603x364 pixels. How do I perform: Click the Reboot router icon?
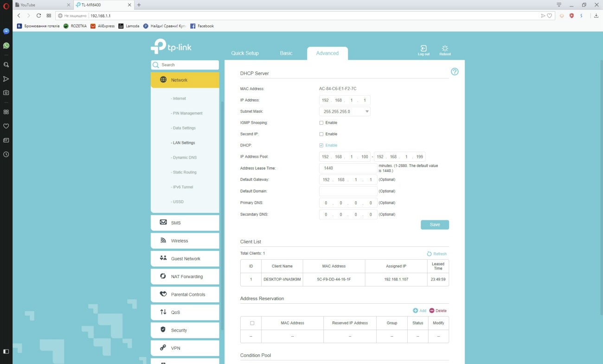tap(445, 49)
